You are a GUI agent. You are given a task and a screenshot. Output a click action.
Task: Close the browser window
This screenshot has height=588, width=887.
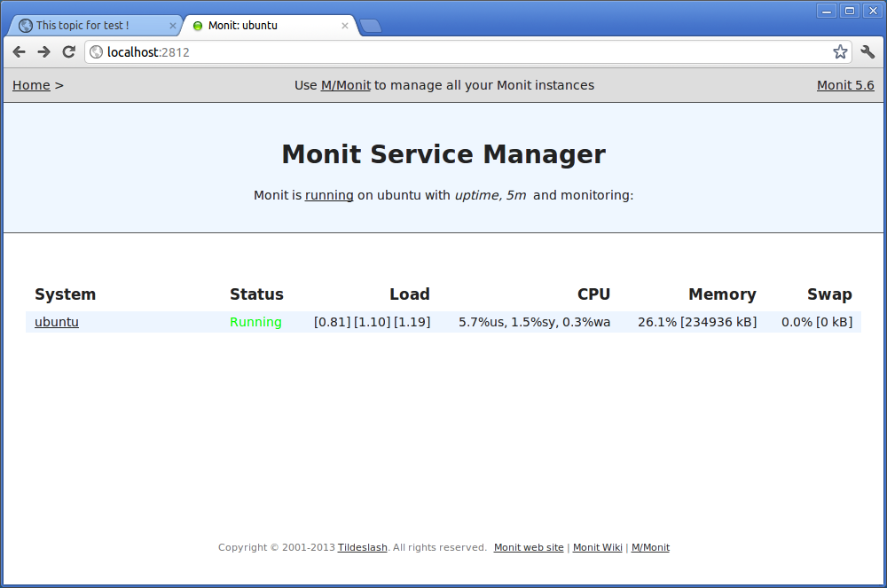[873, 11]
